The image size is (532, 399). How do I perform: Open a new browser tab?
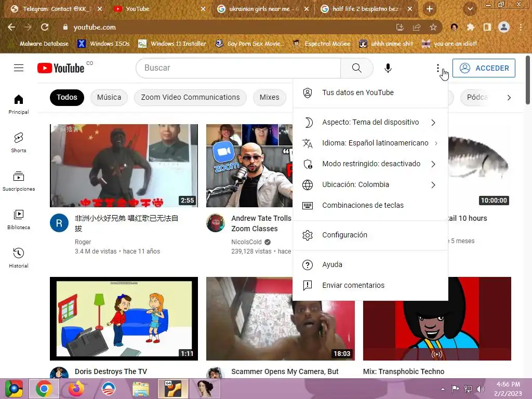pyautogui.click(x=429, y=9)
